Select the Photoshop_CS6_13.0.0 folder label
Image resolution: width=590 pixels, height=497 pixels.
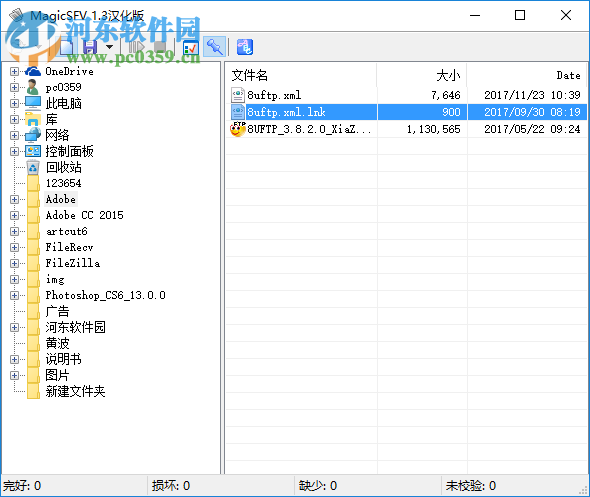coord(105,295)
